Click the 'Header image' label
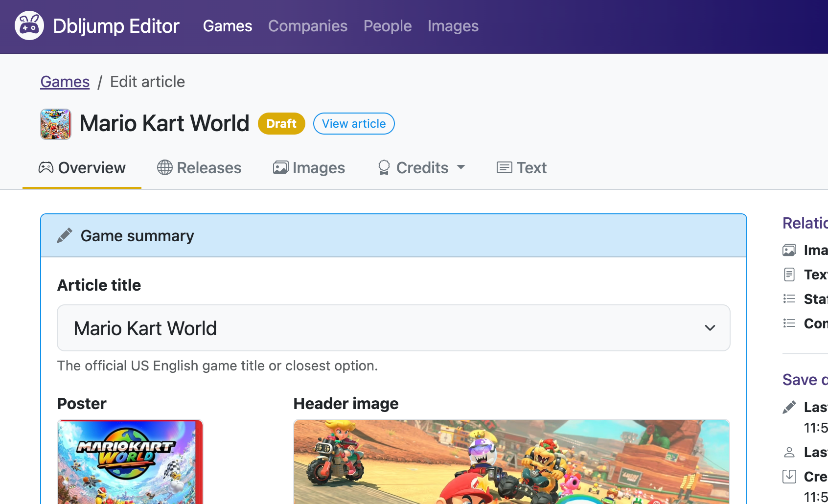This screenshot has height=504, width=828. coord(346,404)
